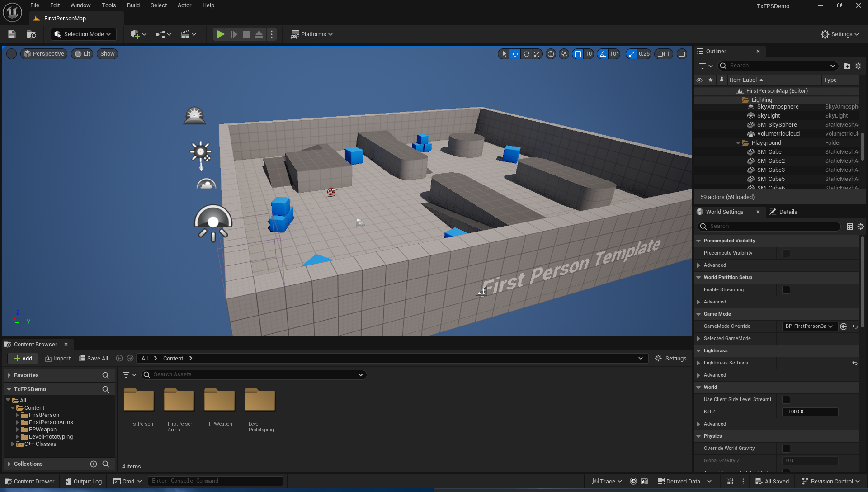Click Save All in Content Browser
The image size is (868, 492).
[94, 359]
